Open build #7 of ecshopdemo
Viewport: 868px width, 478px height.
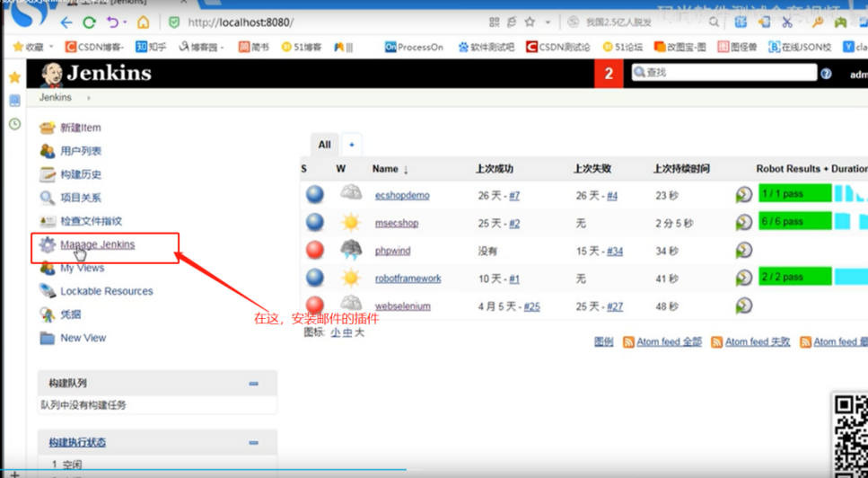[x=514, y=196]
